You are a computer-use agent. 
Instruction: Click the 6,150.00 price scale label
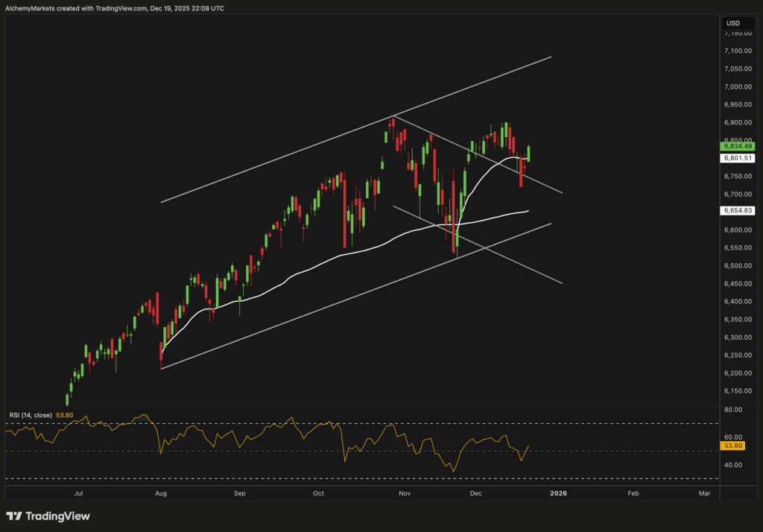(738, 391)
